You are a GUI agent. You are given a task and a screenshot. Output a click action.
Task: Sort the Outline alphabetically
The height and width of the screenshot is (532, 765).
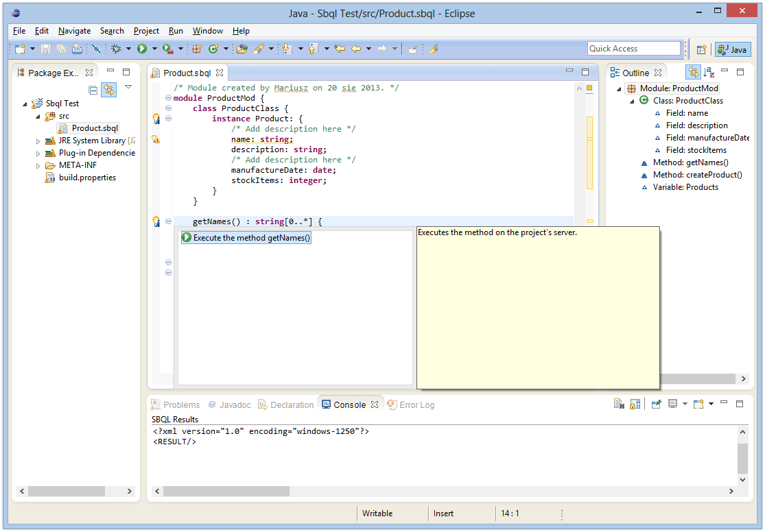[x=709, y=73]
